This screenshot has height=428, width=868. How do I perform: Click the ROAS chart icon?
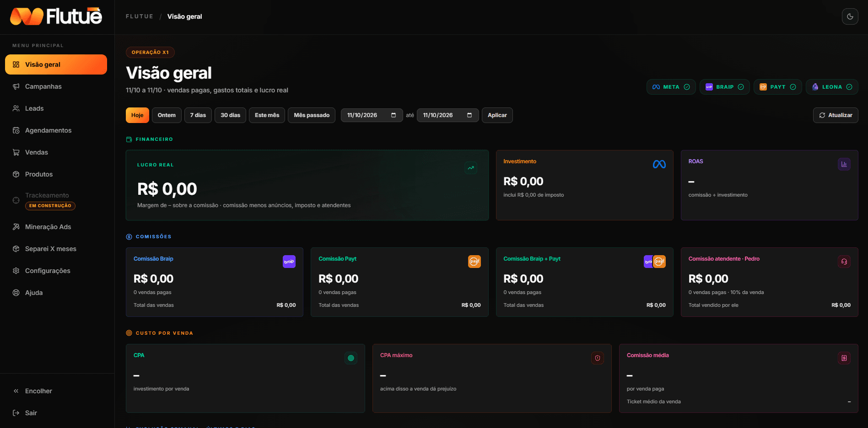pos(844,164)
